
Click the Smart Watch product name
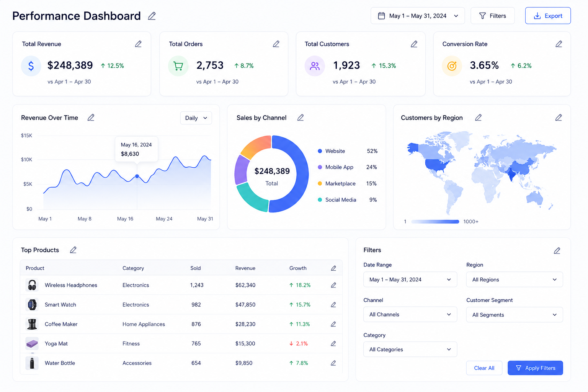click(60, 305)
